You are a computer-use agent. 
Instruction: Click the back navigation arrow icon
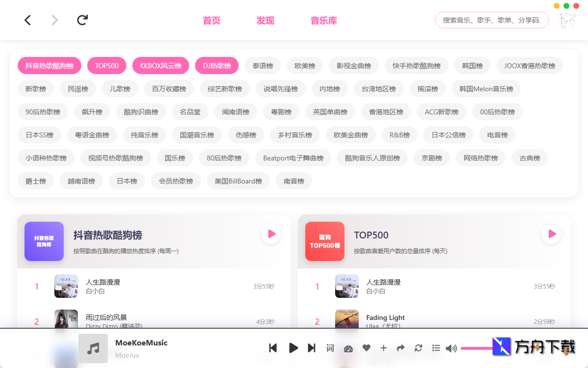click(27, 20)
